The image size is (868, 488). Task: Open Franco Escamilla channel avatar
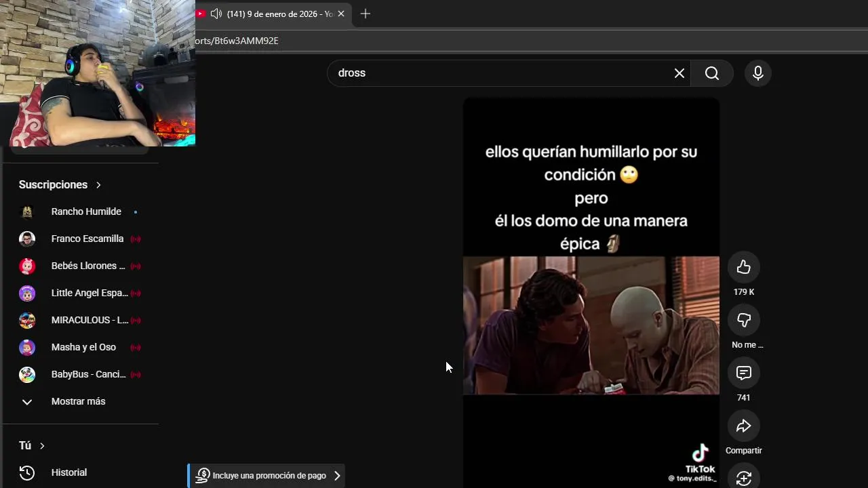click(27, 239)
